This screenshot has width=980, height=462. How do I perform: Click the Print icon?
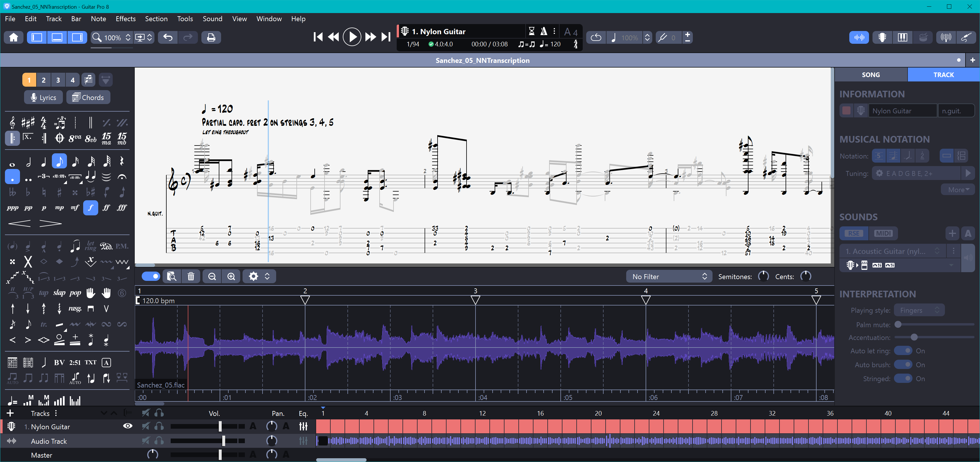pos(211,37)
